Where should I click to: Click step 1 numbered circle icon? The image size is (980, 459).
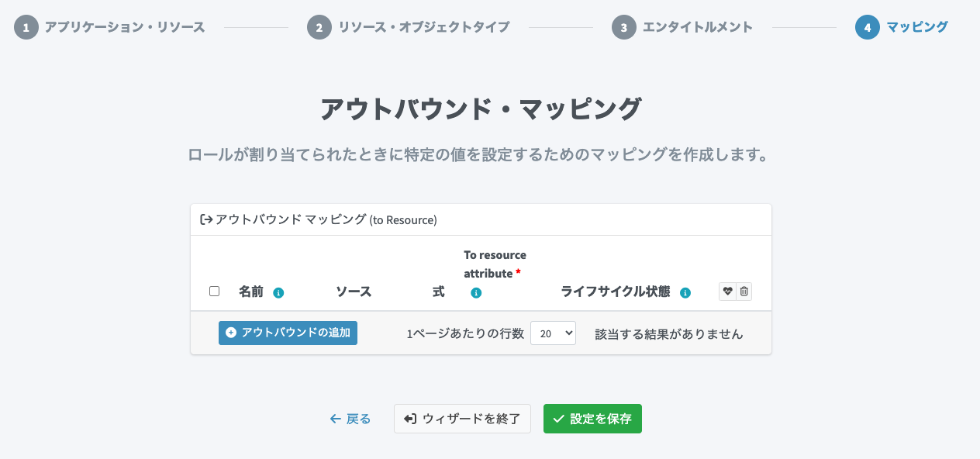click(26, 27)
